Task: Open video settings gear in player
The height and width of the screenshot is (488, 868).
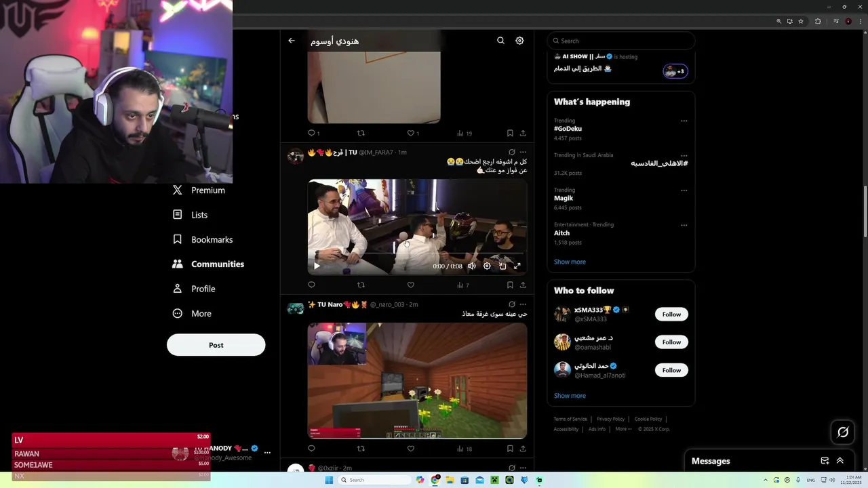Action: tap(487, 266)
